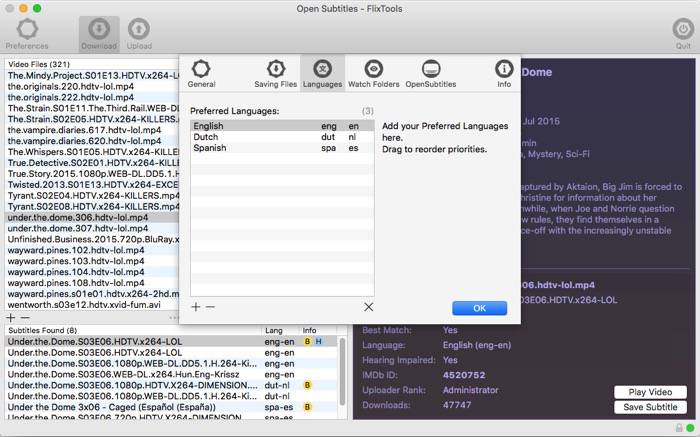Select the Languages preferences tab
This screenshot has height=437, width=700.
click(322, 74)
